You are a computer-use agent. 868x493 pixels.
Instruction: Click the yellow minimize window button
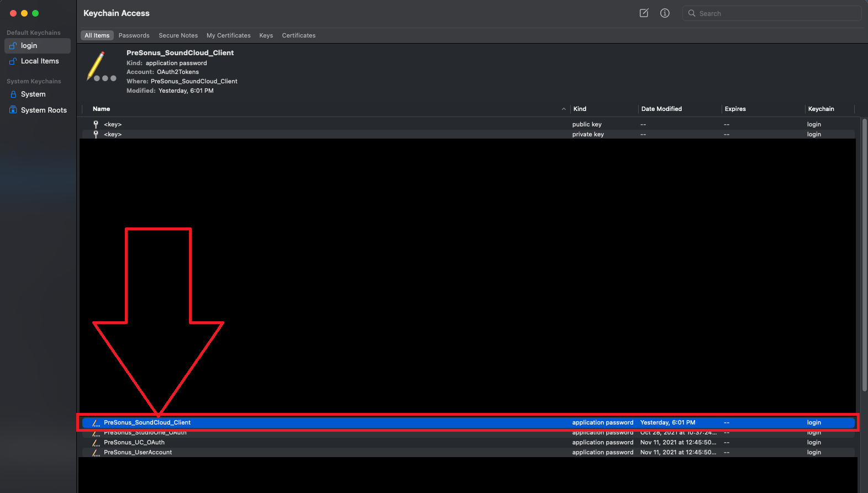click(x=24, y=13)
